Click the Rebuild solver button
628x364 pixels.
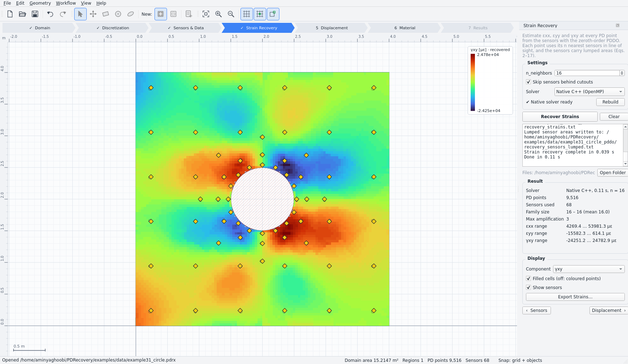point(610,102)
